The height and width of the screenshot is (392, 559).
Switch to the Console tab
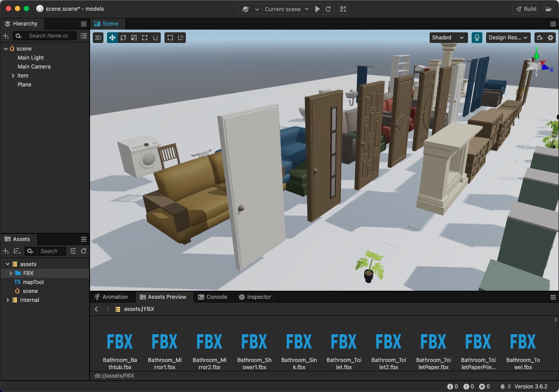[x=212, y=297]
